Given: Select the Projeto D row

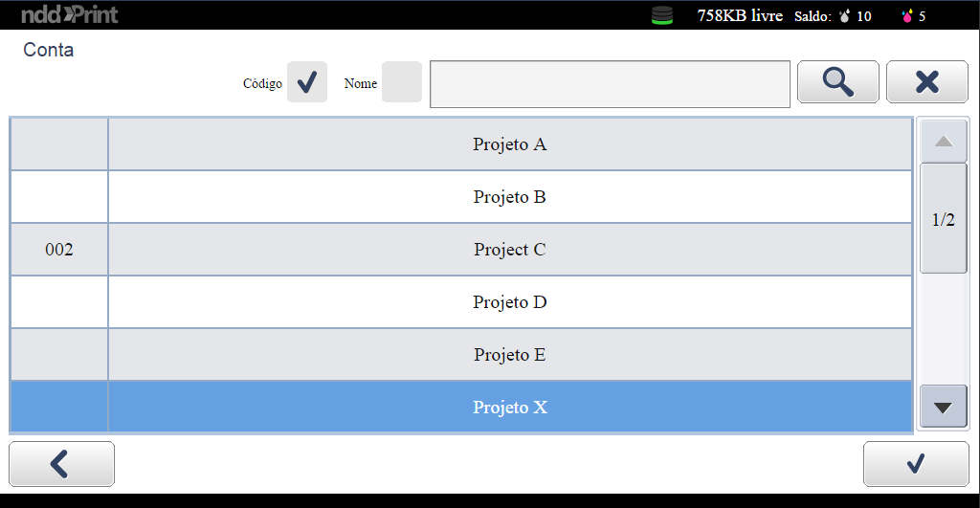Looking at the screenshot, I should tap(509, 302).
